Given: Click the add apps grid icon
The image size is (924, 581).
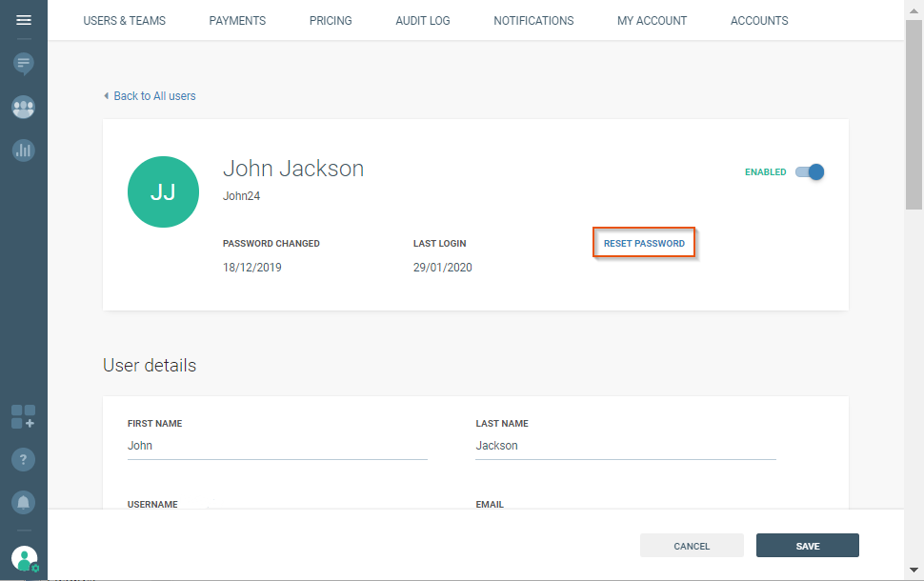Looking at the screenshot, I should (x=24, y=416).
